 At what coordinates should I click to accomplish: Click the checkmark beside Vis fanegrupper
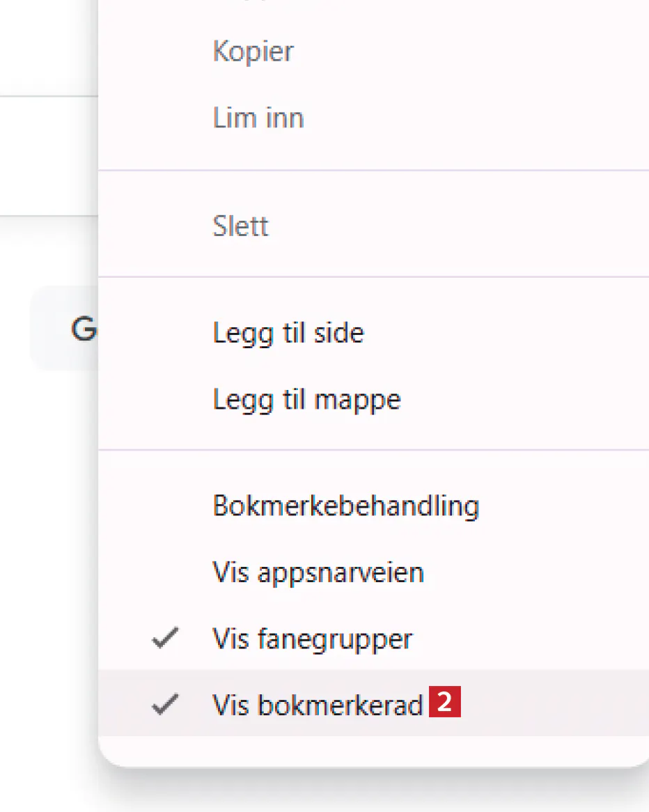[164, 639]
